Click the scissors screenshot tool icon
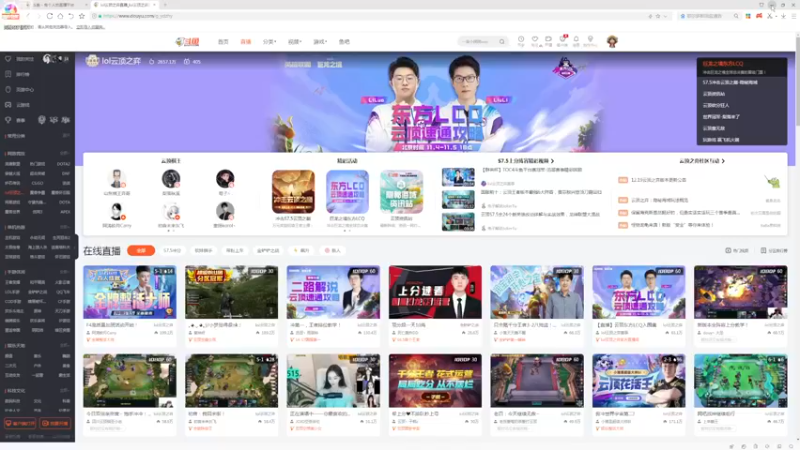Viewport: 800px width, 450px height. click(770, 16)
